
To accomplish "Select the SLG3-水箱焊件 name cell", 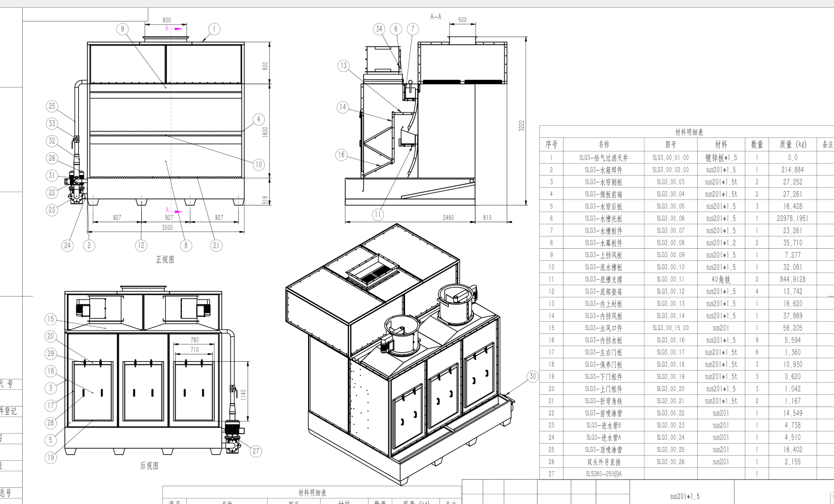I will pyautogui.click(x=603, y=170).
